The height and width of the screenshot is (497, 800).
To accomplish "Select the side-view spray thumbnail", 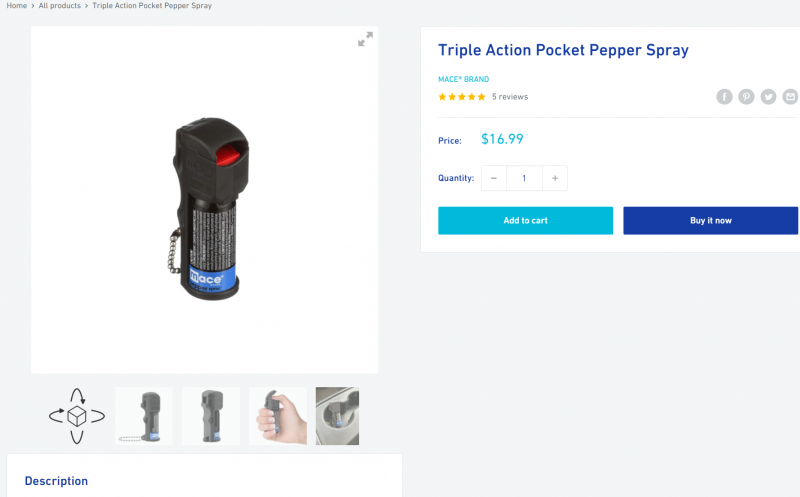I will 211,416.
